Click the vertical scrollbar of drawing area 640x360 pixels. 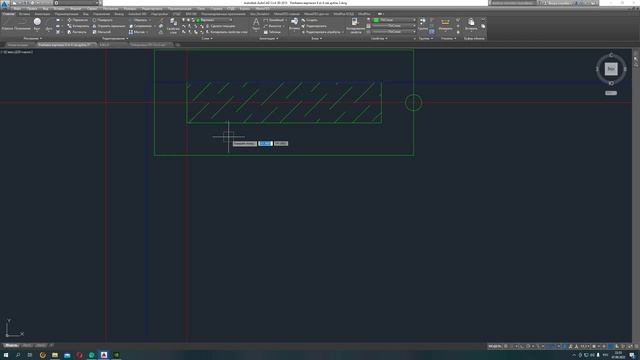tap(636, 196)
